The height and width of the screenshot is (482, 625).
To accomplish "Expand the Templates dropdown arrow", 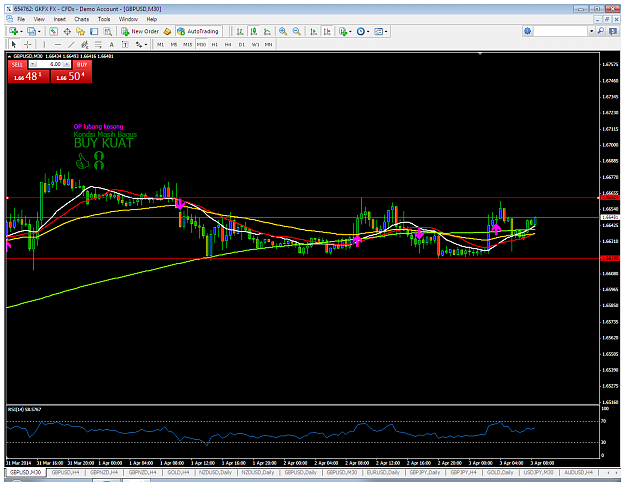I will (x=386, y=31).
